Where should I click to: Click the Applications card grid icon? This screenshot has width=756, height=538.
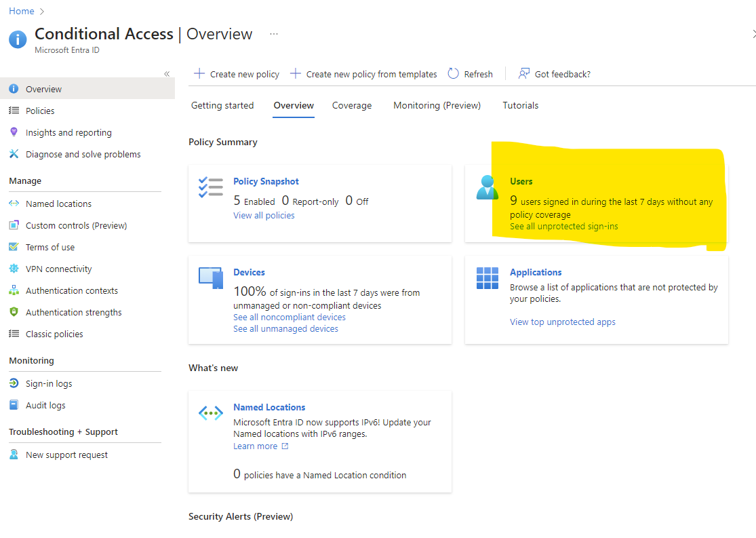click(x=487, y=278)
